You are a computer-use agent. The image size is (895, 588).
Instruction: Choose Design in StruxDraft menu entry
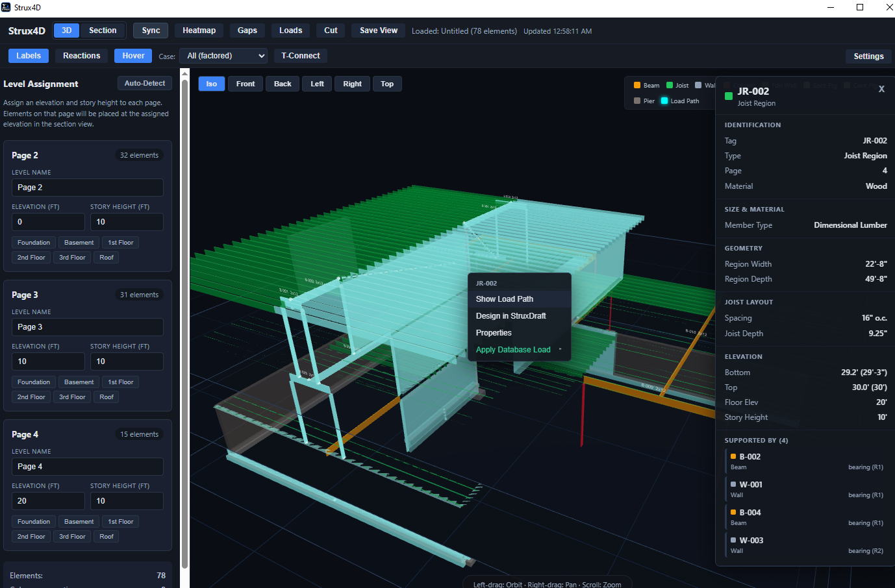coord(519,316)
